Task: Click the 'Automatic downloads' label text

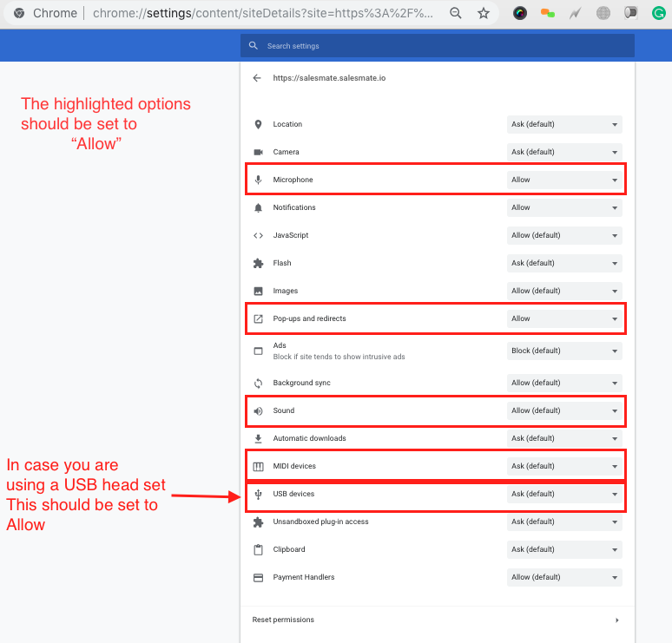Action: pos(309,438)
